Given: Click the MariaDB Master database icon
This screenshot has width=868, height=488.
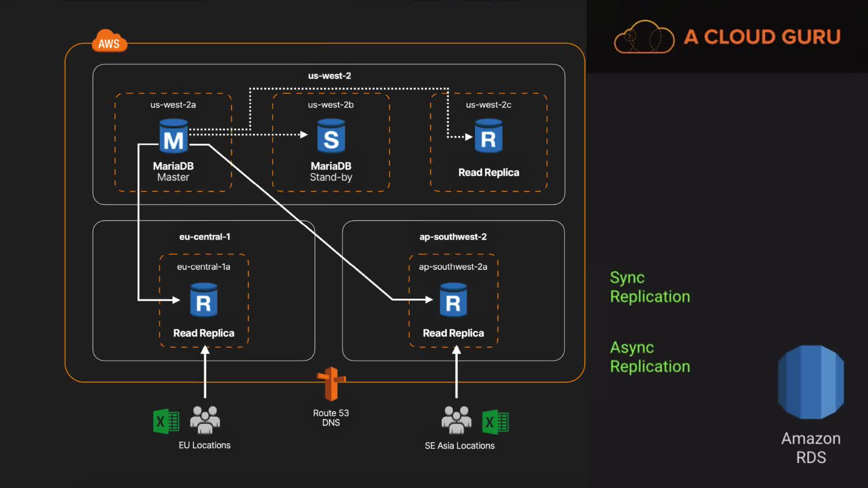Looking at the screenshot, I should click(x=173, y=136).
